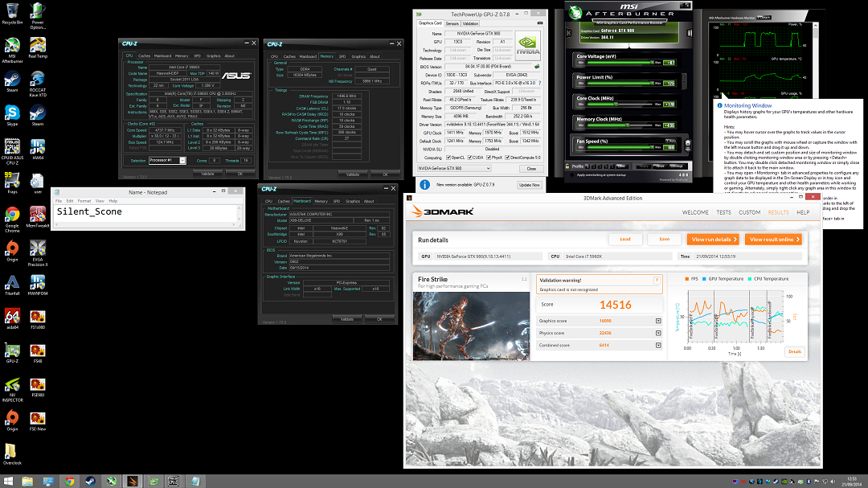Image resolution: width=868 pixels, height=488 pixels.
Task: Open the NV Inspector desktop icon
Action: pos(12,383)
